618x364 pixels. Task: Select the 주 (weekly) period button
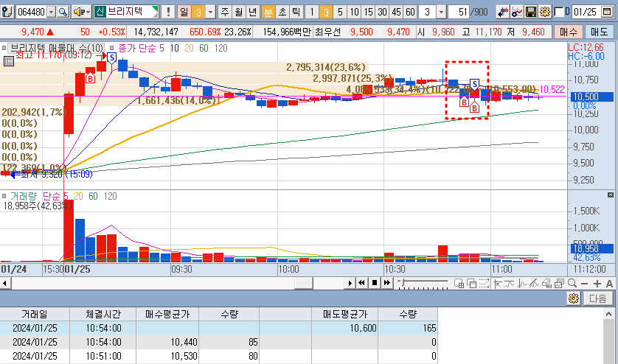225,12
